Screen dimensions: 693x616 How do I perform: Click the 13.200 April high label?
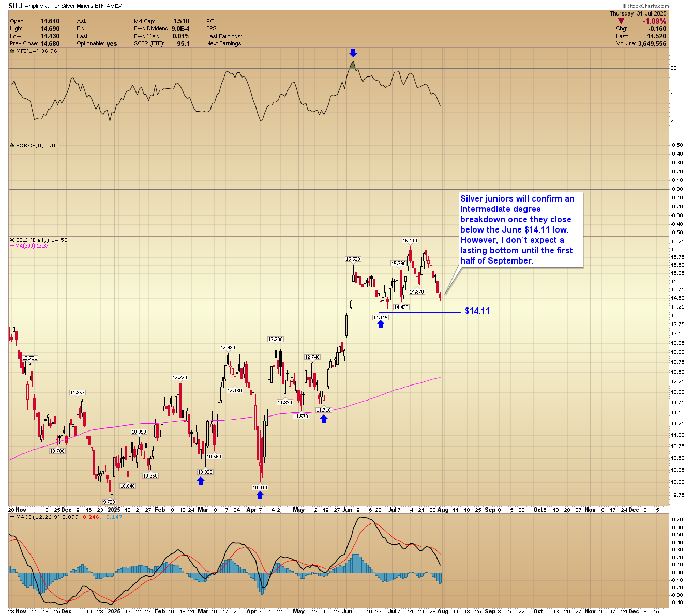pos(275,340)
